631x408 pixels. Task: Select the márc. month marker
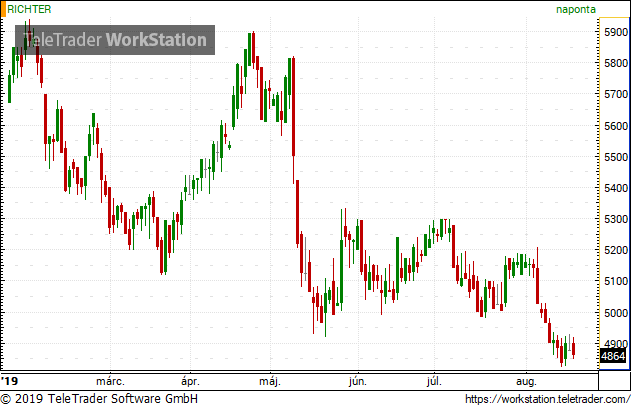[110, 381]
